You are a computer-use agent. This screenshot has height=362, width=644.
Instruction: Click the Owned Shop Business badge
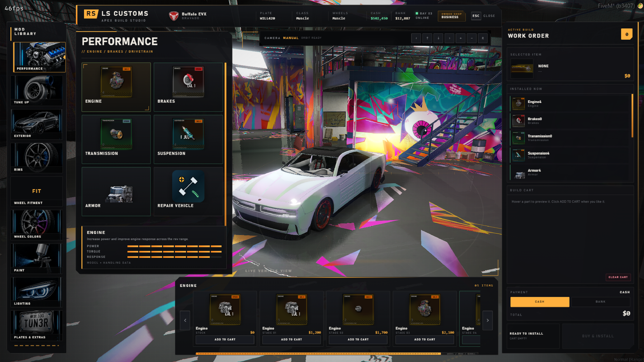[451, 16]
